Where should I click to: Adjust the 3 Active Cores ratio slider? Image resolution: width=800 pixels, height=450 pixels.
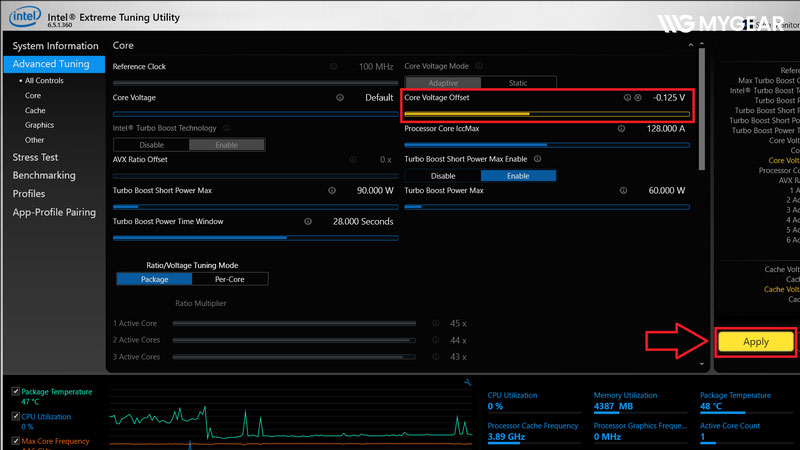(x=294, y=357)
